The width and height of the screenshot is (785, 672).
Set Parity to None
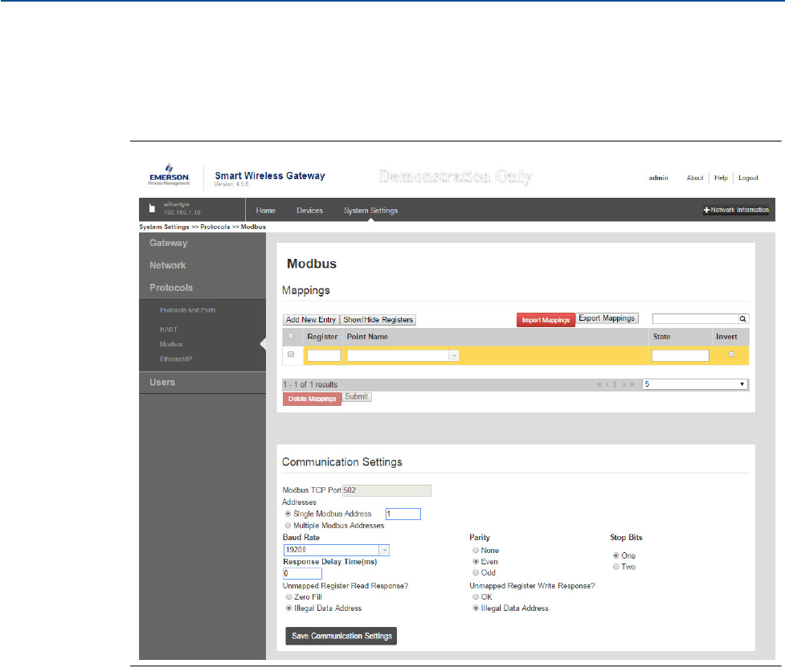pyautogui.click(x=476, y=551)
